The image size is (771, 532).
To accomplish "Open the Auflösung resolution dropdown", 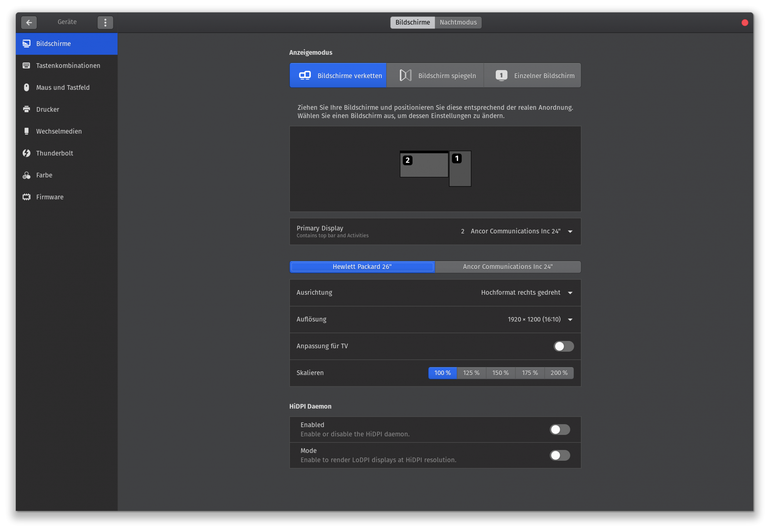I will click(540, 319).
